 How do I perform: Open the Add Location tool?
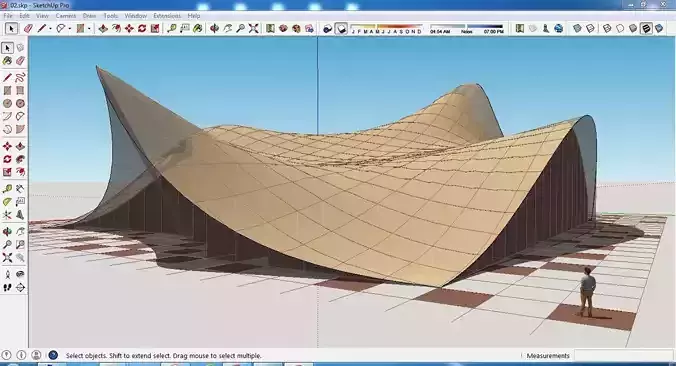(520, 28)
